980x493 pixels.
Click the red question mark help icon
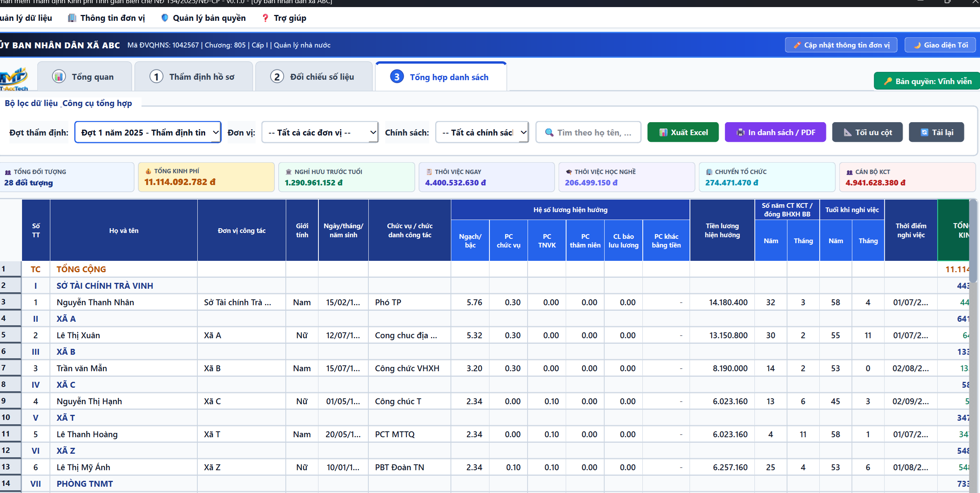265,18
